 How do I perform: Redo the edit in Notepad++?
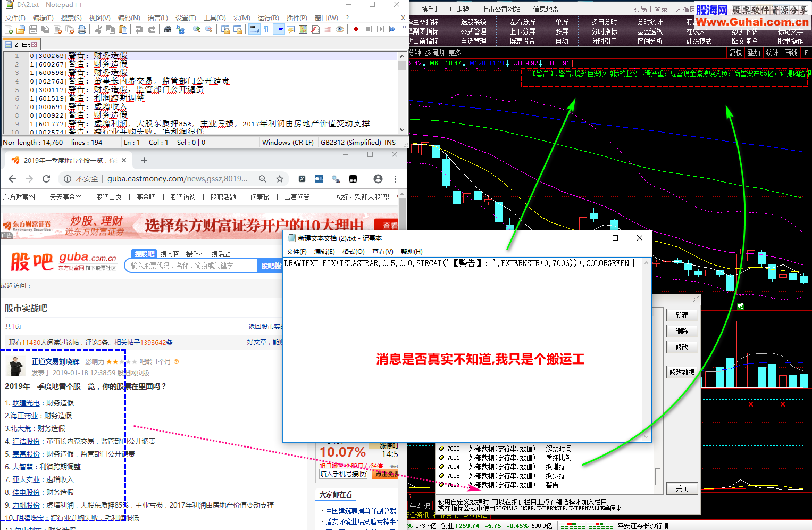pyautogui.click(x=152, y=29)
